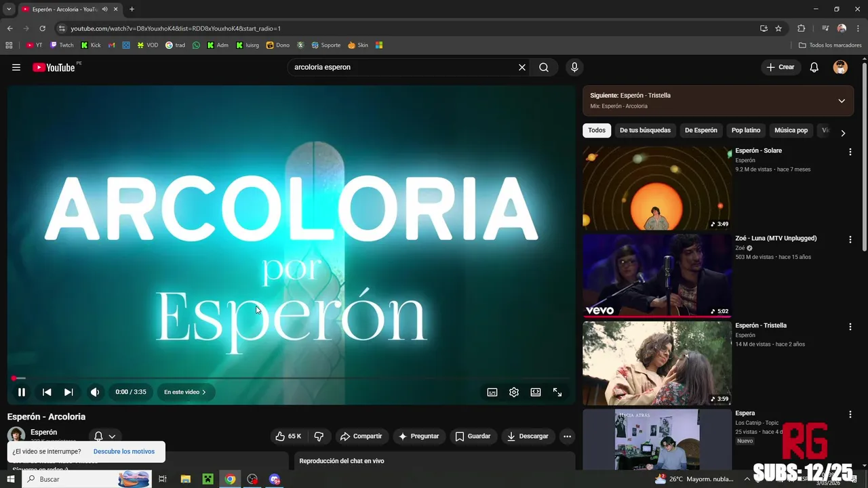Screen dimensions: 868x488
Task: Run search with magnifier button
Action: [x=544, y=67]
